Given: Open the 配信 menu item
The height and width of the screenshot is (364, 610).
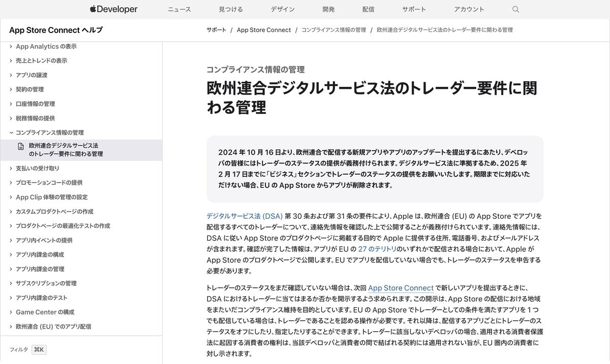Looking at the screenshot, I should [369, 9].
